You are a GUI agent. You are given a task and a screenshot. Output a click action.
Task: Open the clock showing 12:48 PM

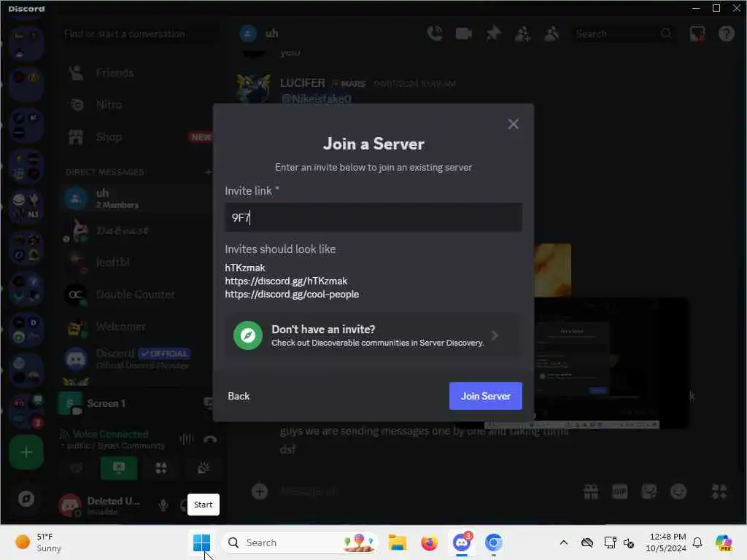tap(665, 542)
